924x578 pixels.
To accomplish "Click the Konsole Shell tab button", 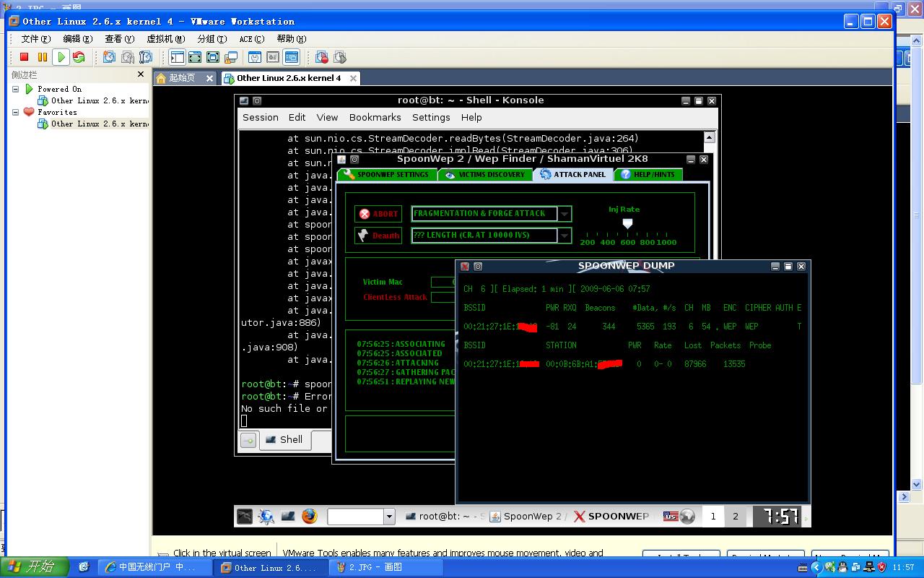I will (285, 439).
